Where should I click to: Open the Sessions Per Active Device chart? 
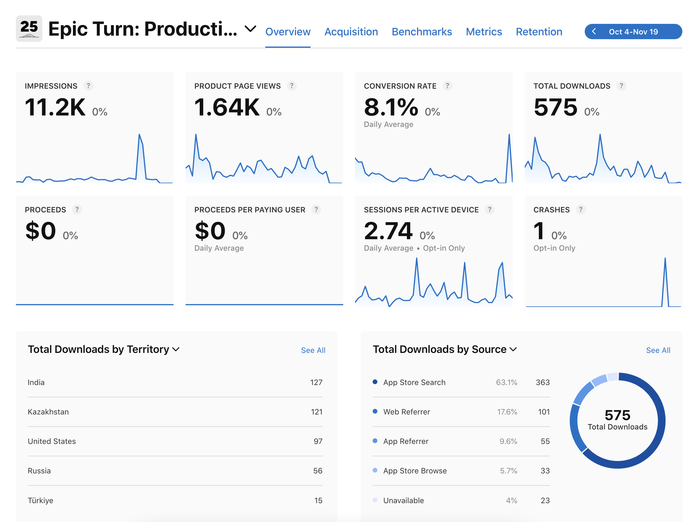coord(433,282)
